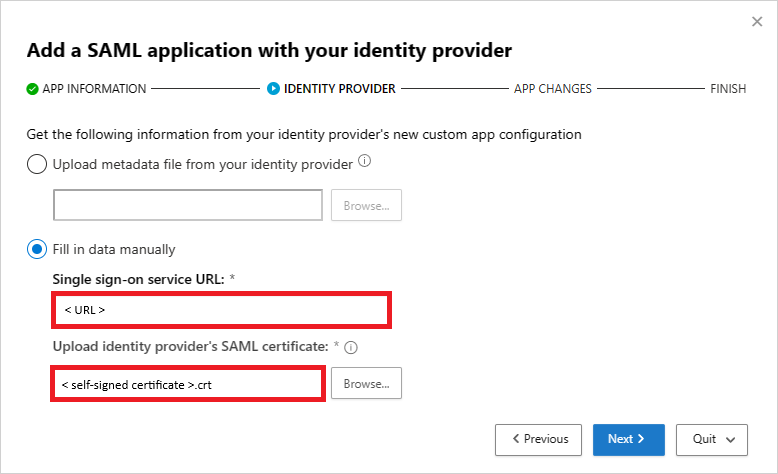Image resolution: width=778 pixels, height=474 pixels.
Task: Close the SAML application dialog
Action: [757, 21]
